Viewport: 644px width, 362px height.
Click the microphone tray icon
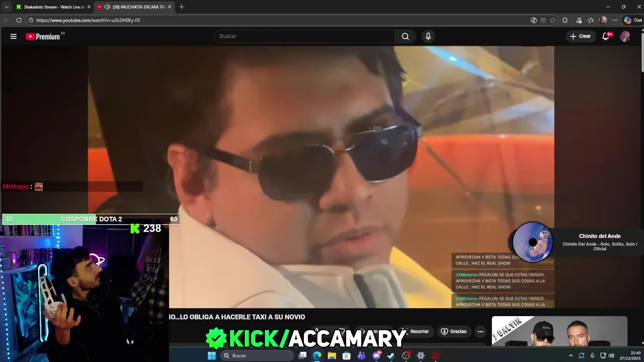coord(592,355)
